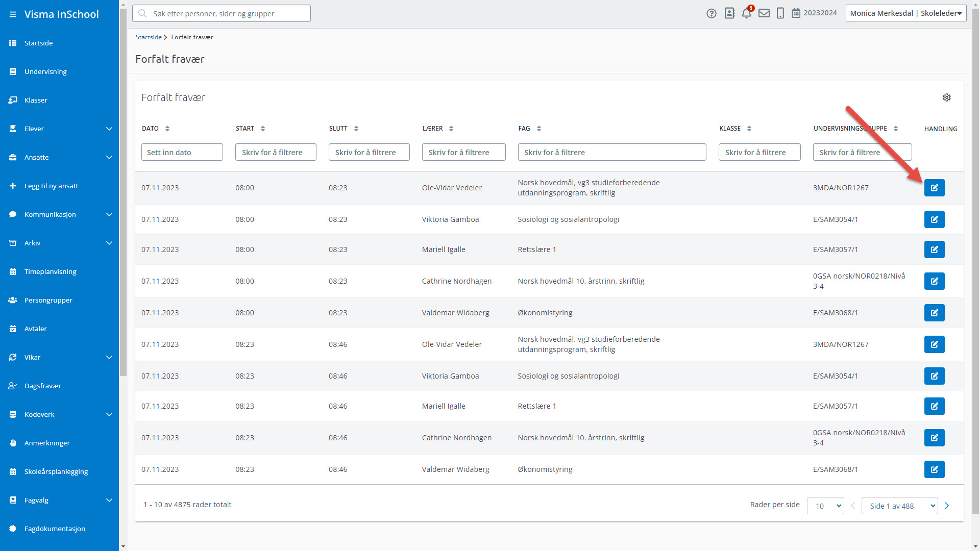Open Persongrupper in sidebar
Screen dimensions: 980x551
[59, 300]
